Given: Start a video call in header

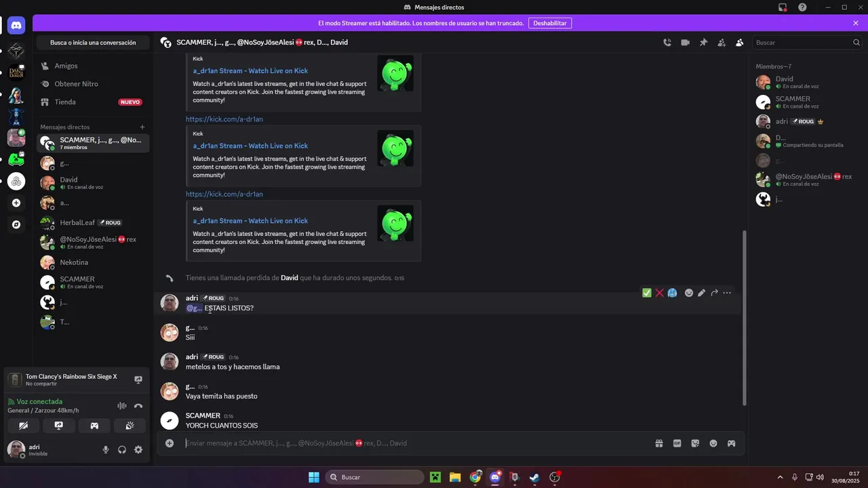Looking at the screenshot, I should (x=686, y=42).
